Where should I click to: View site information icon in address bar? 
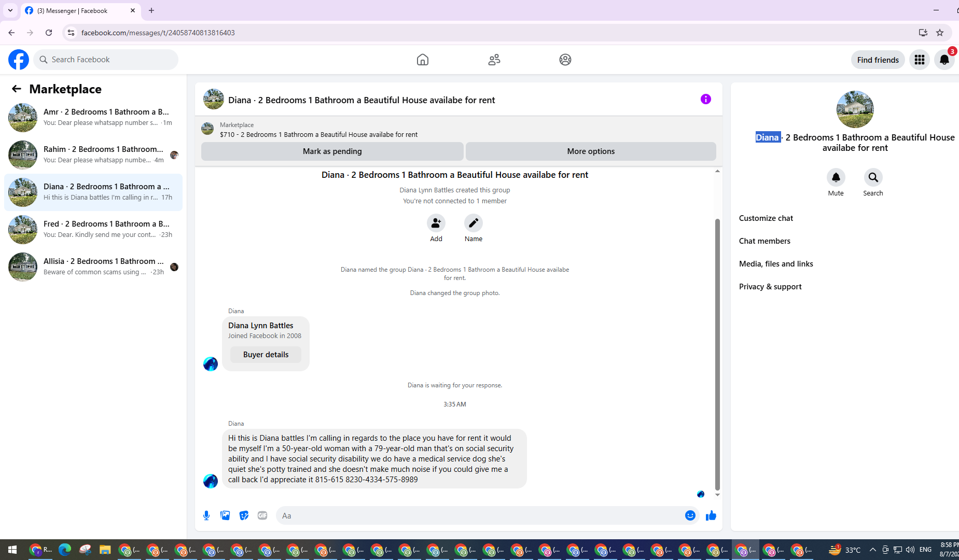click(x=71, y=33)
